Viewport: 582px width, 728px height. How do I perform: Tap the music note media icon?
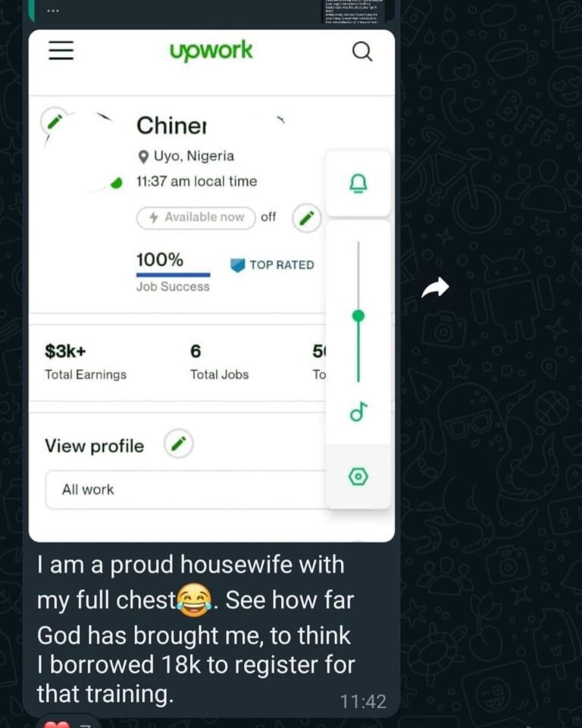click(358, 411)
